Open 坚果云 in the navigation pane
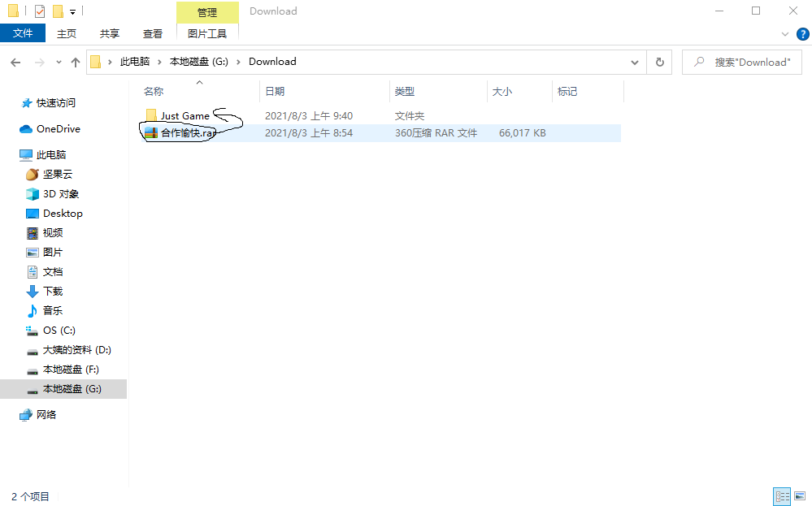Image resolution: width=812 pixels, height=506 pixels. [x=58, y=175]
